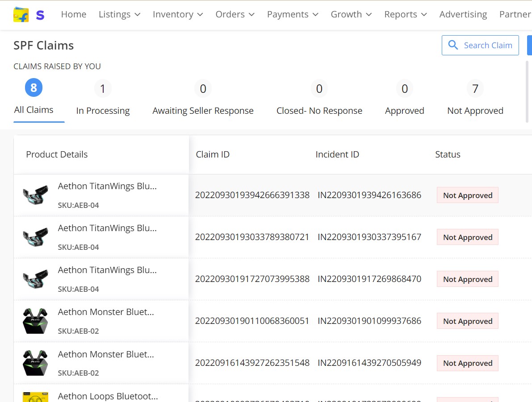Click Aethon TitanWings title for claim ending 391338
Image resolution: width=532 pixels, height=402 pixels.
click(107, 186)
